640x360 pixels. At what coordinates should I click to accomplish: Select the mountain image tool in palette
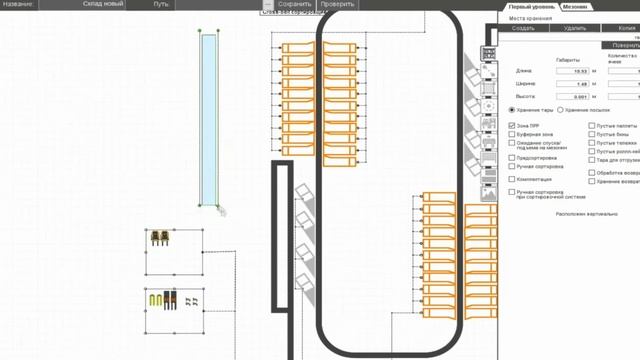489,193
